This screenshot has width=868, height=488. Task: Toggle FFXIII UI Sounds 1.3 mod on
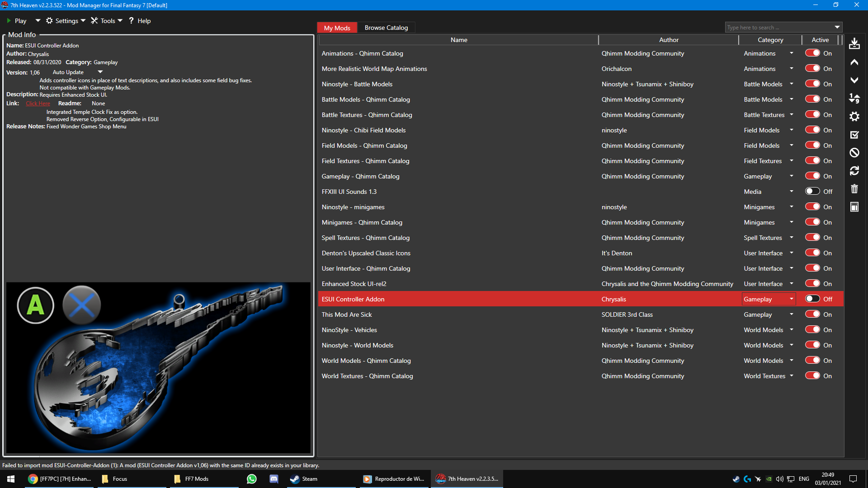[x=812, y=191]
